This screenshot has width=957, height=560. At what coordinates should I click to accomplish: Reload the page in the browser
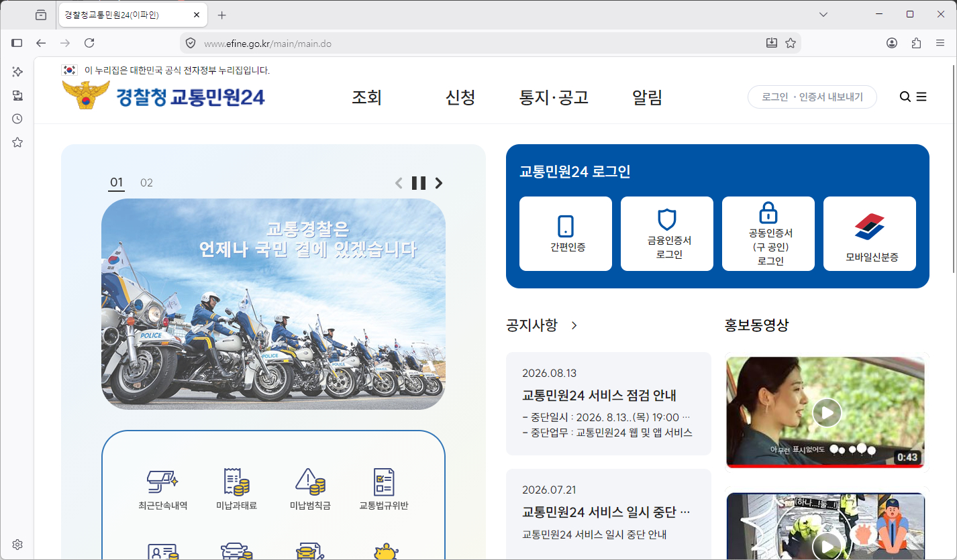pyautogui.click(x=89, y=43)
